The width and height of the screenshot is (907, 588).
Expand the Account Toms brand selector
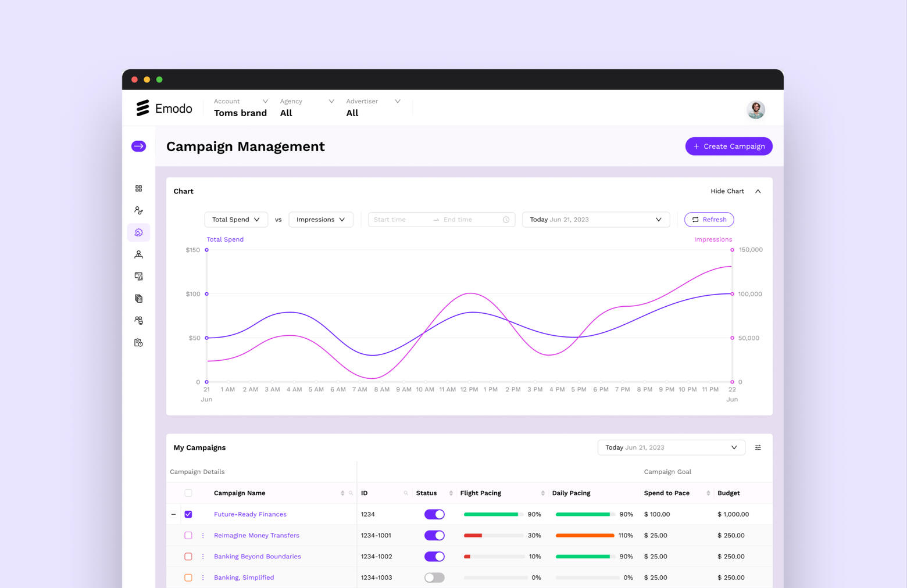241,107
